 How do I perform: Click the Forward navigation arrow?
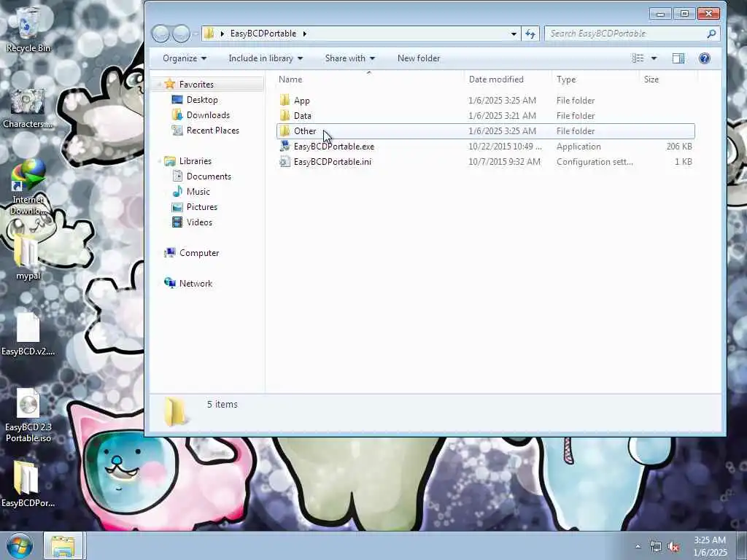point(181,34)
